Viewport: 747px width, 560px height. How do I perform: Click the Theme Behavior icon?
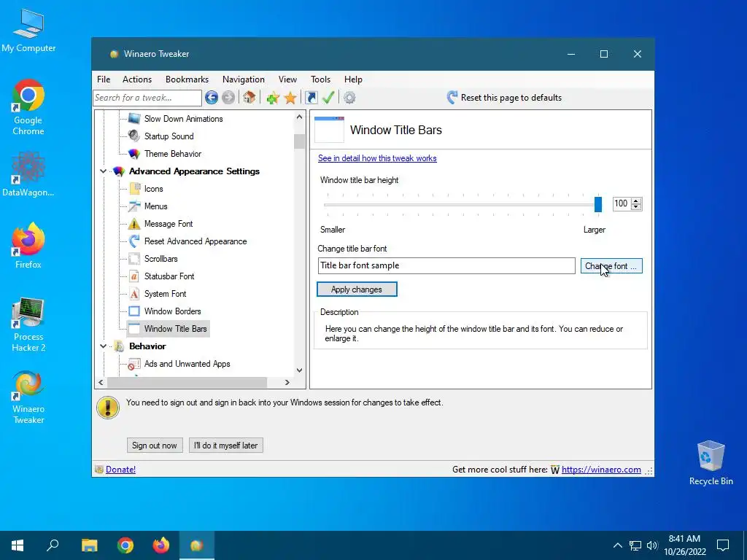[x=134, y=154]
